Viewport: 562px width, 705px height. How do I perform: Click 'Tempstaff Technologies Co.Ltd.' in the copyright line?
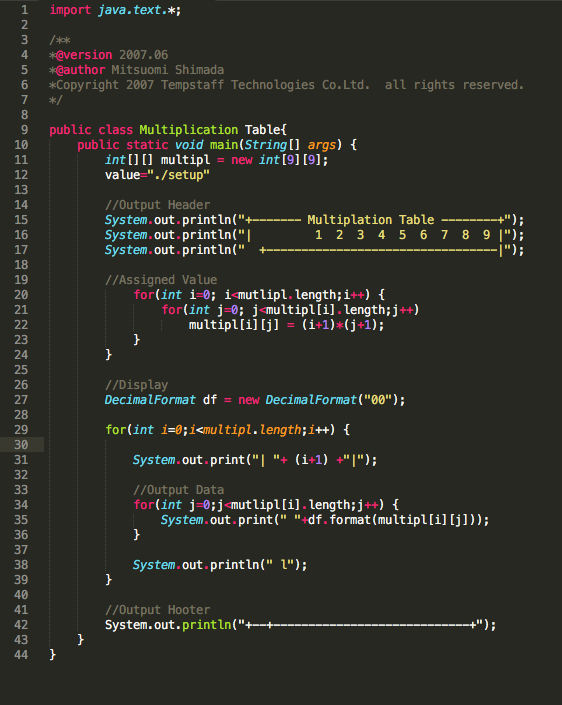pyautogui.click(x=265, y=85)
